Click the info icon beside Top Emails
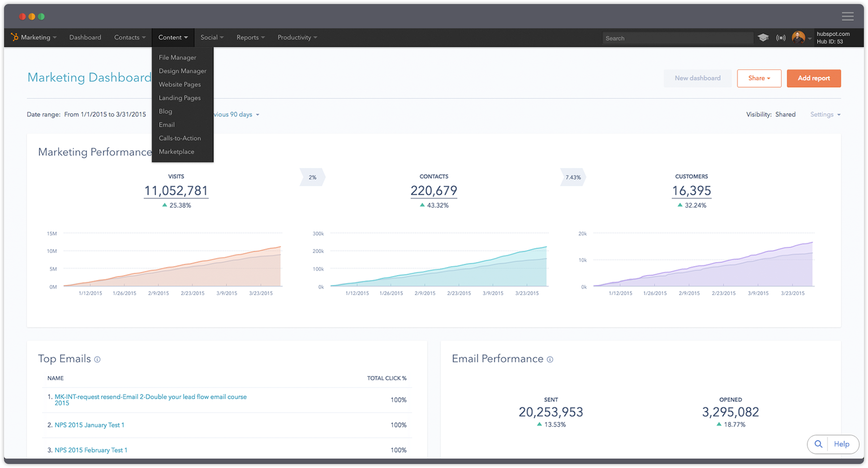This screenshot has height=468, width=868. click(x=97, y=360)
